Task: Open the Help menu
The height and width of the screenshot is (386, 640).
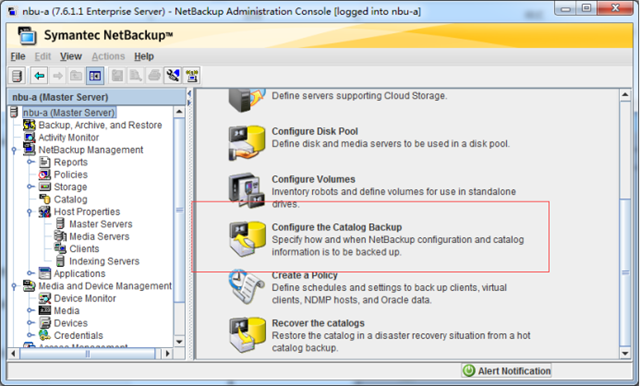Action: point(144,56)
